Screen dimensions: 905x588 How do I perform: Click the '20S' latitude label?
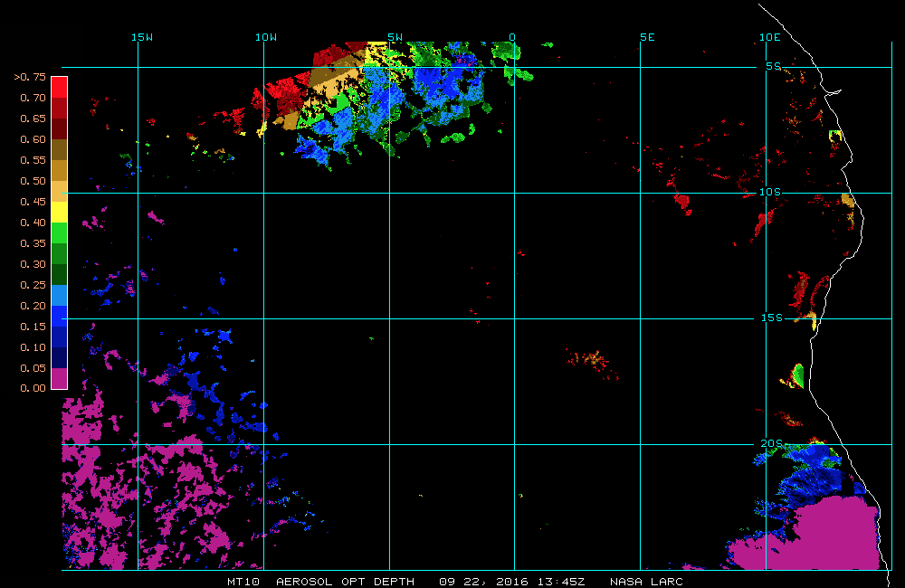click(x=772, y=444)
